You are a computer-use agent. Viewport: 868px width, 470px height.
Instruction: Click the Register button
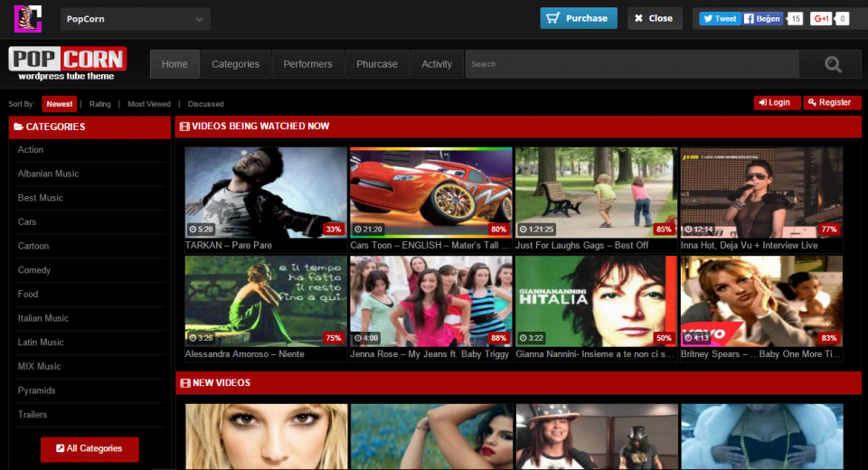click(832, 102)
